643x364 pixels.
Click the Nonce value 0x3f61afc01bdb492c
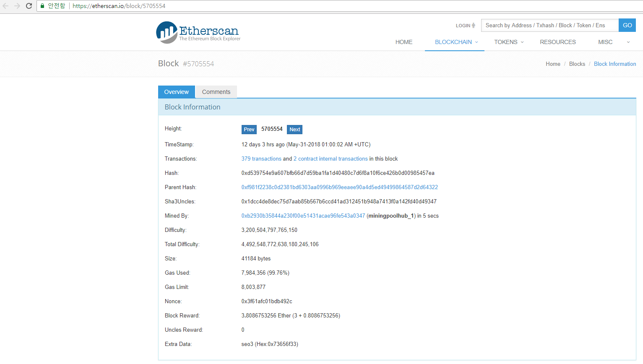pyautogui.click(x=267, y=302)
